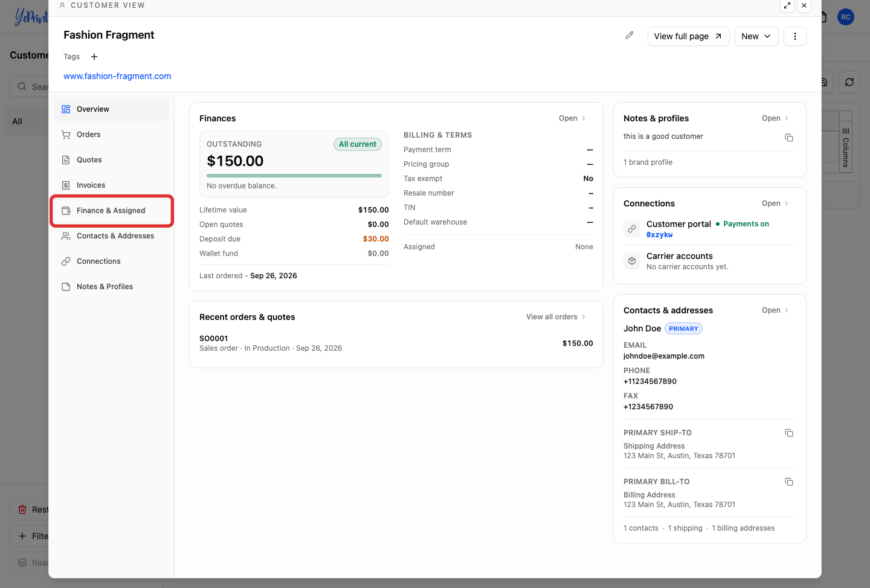The image size is (870, 588).
Task: Click the All current status badge
Action: click(x=358, y=144)
